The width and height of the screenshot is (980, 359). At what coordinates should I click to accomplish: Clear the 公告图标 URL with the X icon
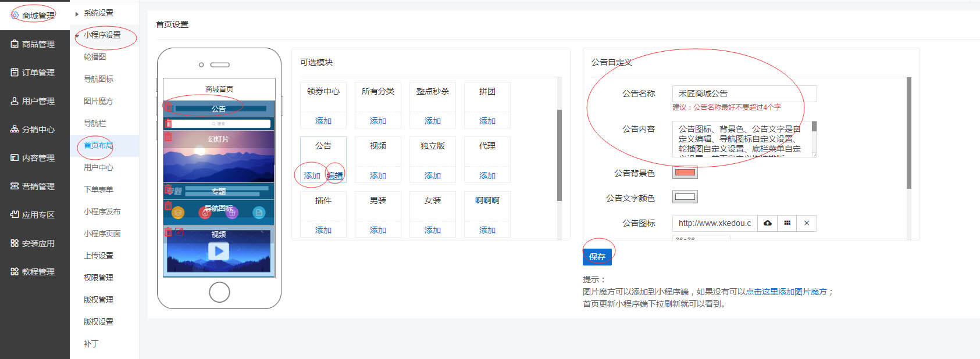[x=807, y=223]
